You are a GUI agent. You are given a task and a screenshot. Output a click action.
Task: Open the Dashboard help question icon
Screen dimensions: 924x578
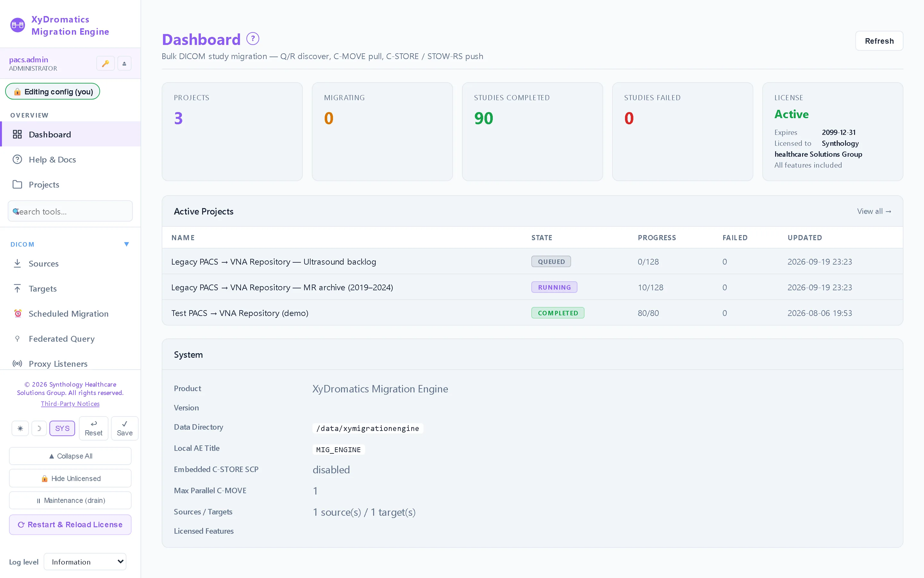pos(253,39)
